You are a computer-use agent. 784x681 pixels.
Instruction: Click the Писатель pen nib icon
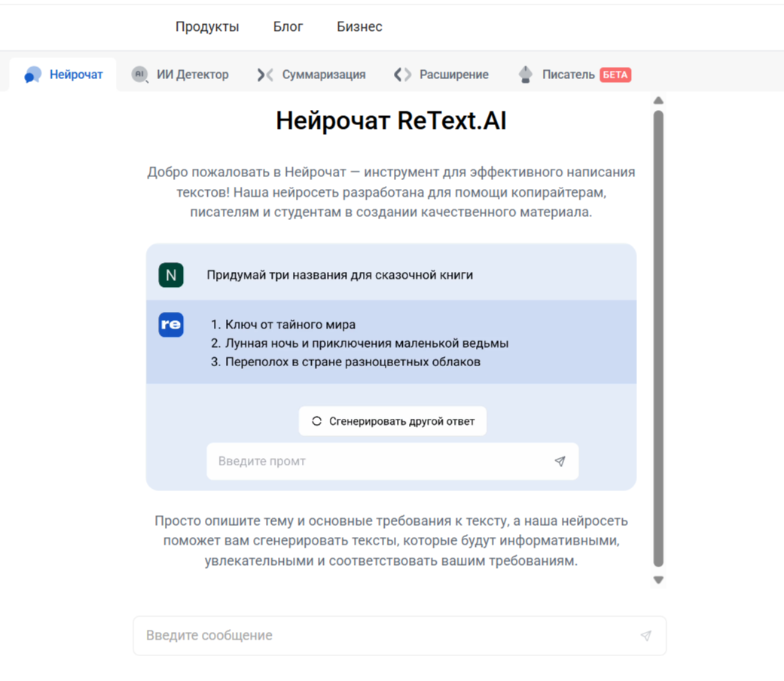(525, 75)
